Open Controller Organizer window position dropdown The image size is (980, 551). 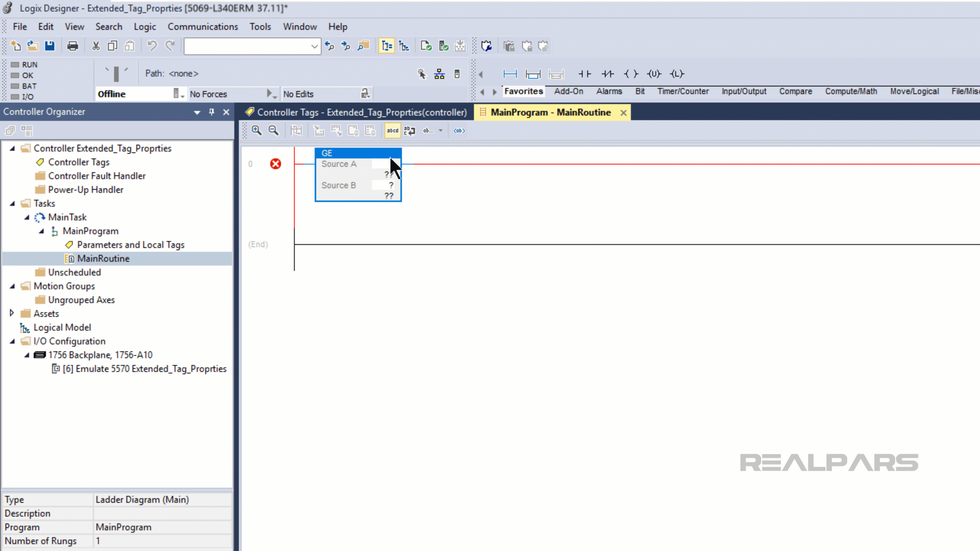[x=197, y=112]
